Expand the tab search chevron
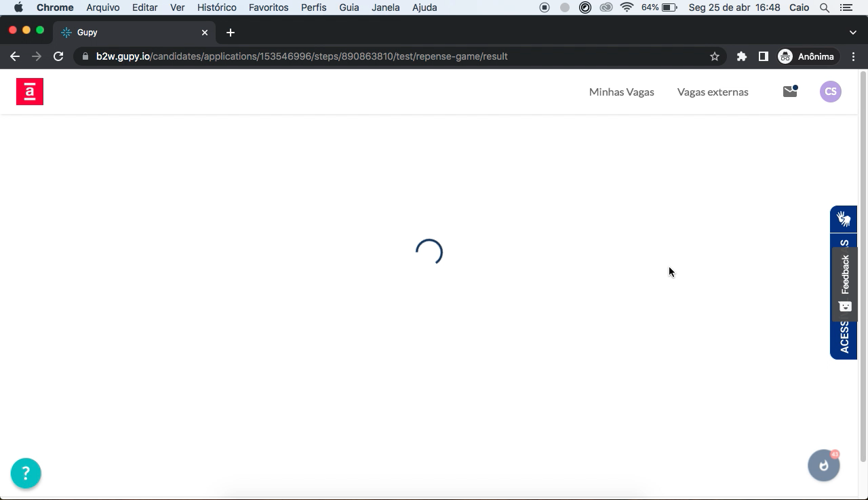Screen dimensions: 868x500 pos(852,33)
